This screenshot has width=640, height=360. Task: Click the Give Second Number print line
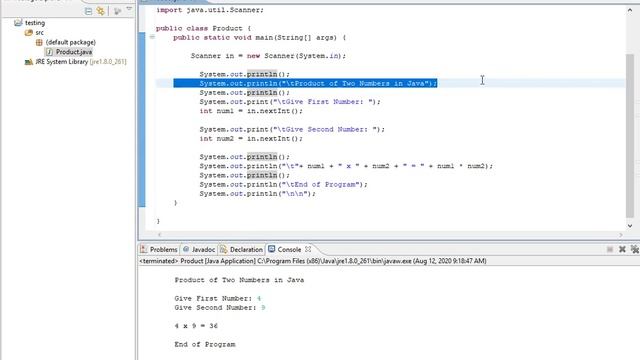point(292,129)
